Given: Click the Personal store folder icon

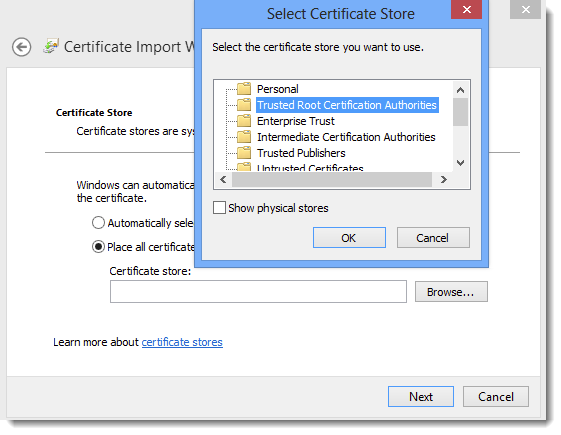Looking at the screenshot, I should pyautogui.click(x=244, y=88).
